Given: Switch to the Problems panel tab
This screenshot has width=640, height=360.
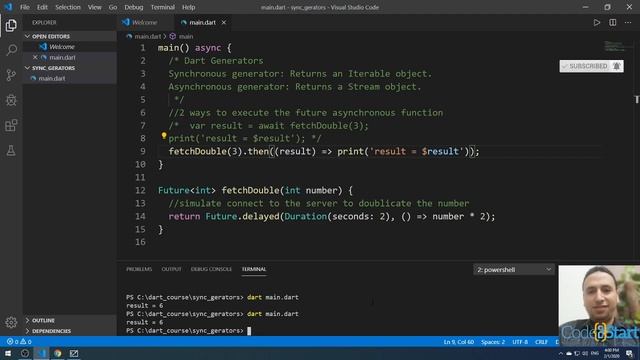Looking at the screenshot, I should coord(139,269).
